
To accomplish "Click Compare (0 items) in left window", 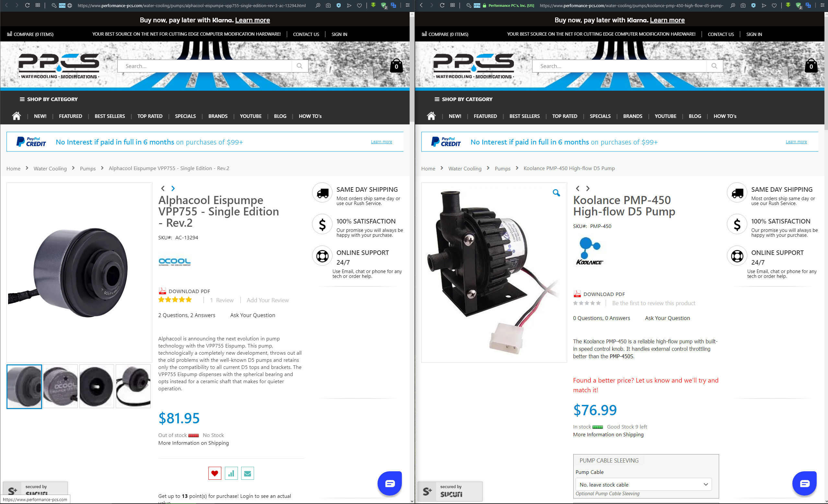I will (30, 34).
